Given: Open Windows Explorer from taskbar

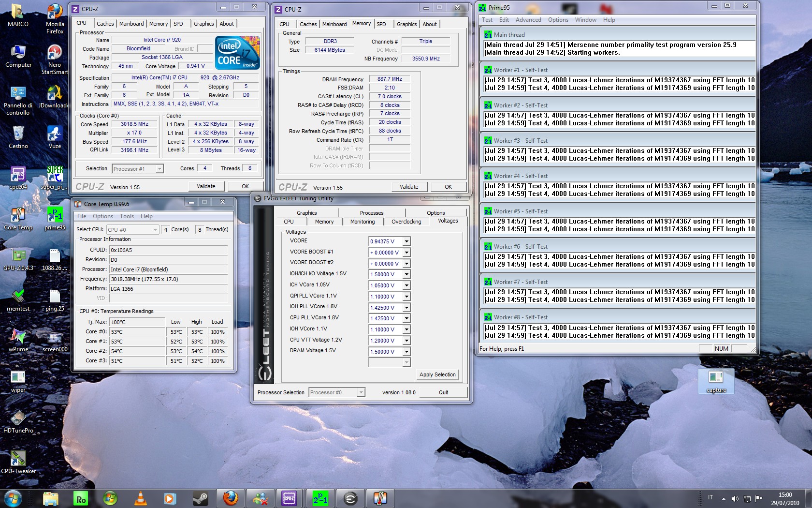Looking at the screenshot, I should click(x=51, y=498).
